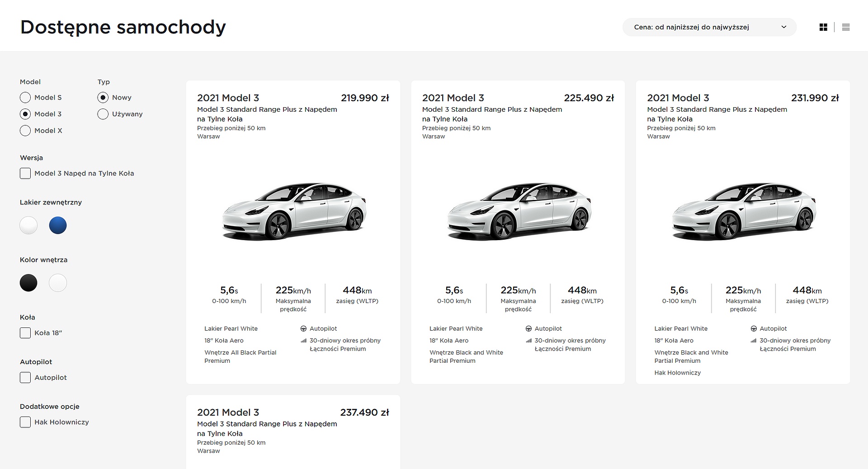Image resolution: width=868 pixels, height=469 pixels.
Task: Open the price sorting dropdown
Action: pos(709,27)
